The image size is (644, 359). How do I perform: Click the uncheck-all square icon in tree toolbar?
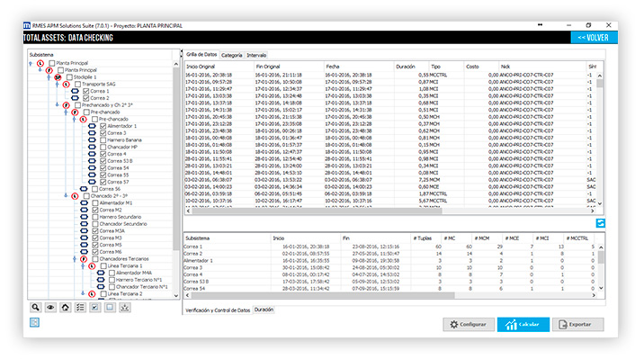110,307
